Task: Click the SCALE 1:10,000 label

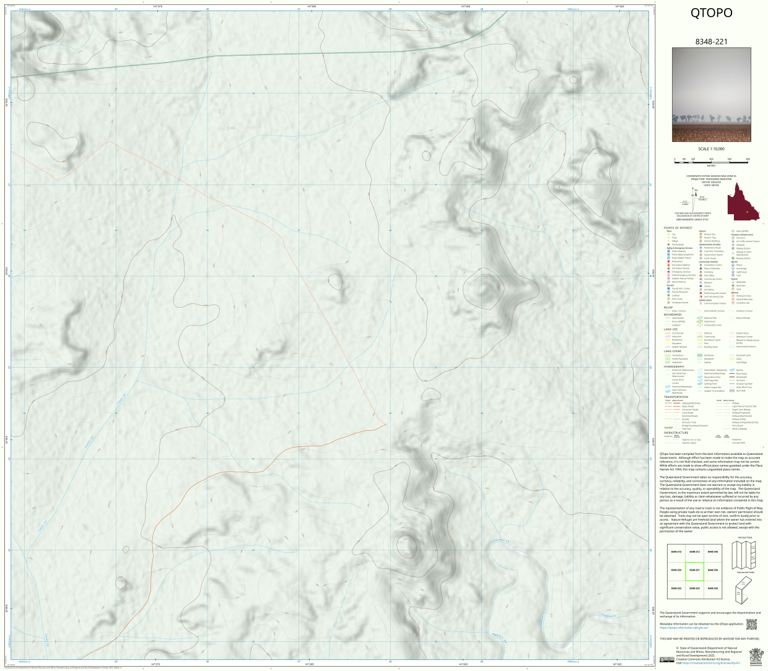Action: (711, 149)
